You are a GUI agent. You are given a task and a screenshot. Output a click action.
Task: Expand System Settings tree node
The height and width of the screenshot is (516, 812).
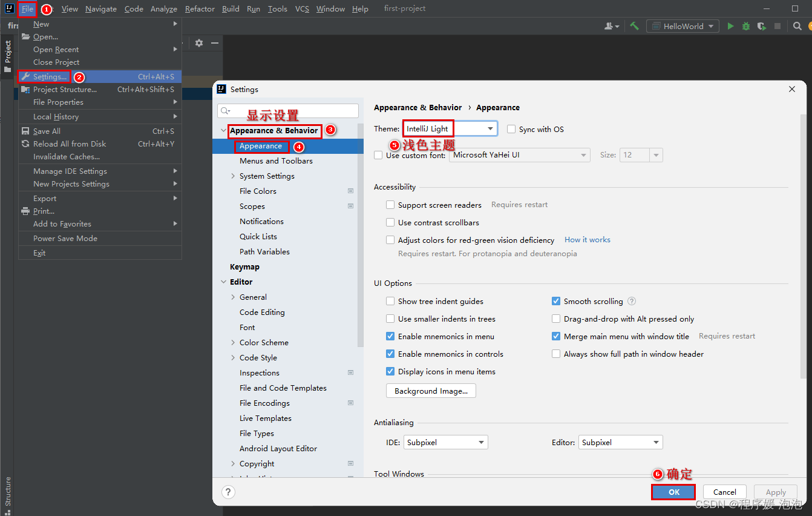(x=233, y=176)
